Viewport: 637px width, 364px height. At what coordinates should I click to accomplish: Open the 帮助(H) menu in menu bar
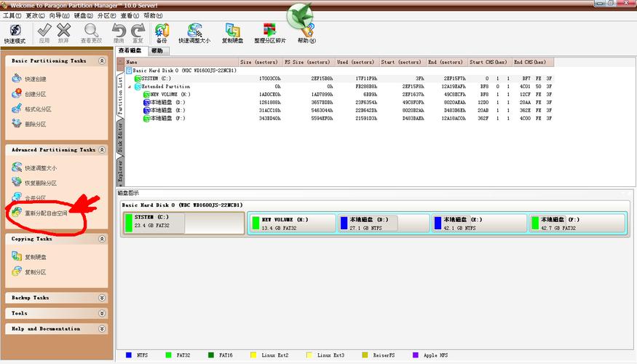153,15
